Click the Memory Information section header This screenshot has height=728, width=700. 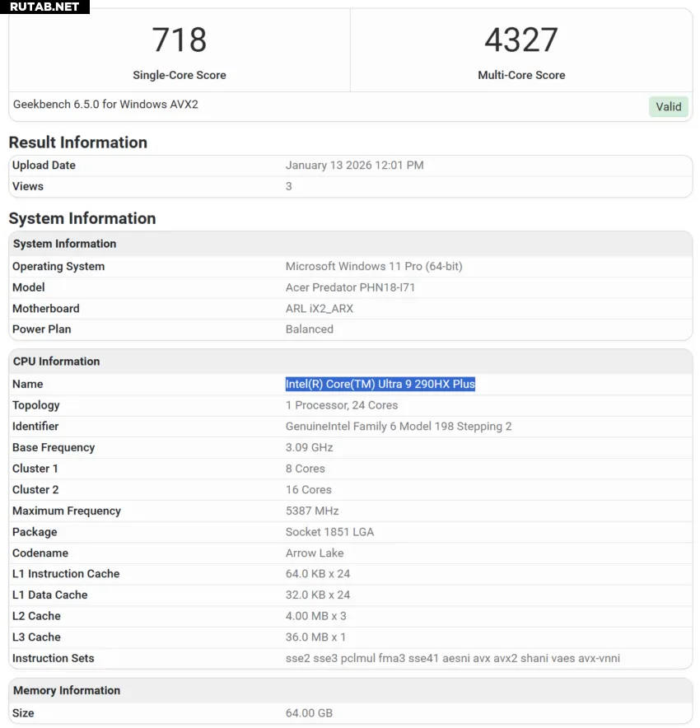(x=67, y=691)
